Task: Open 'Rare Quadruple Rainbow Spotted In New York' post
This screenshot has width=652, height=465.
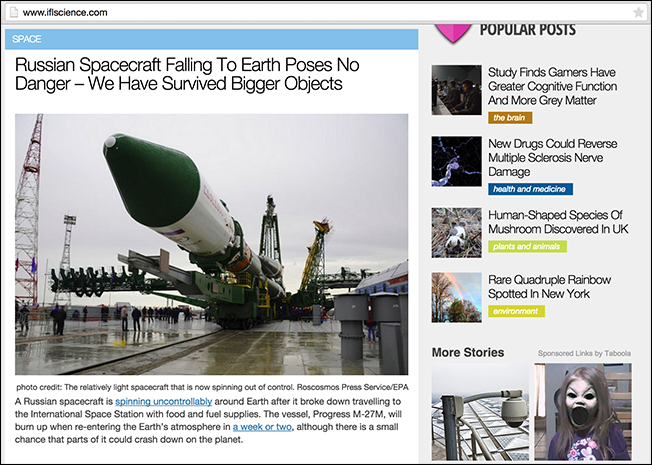Action: 549,287
